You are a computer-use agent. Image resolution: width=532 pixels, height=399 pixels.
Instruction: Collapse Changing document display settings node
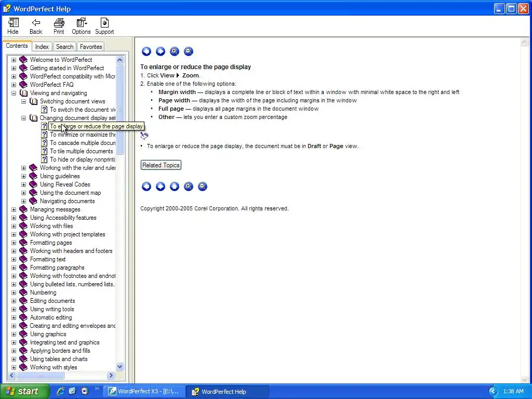point(23,118)
